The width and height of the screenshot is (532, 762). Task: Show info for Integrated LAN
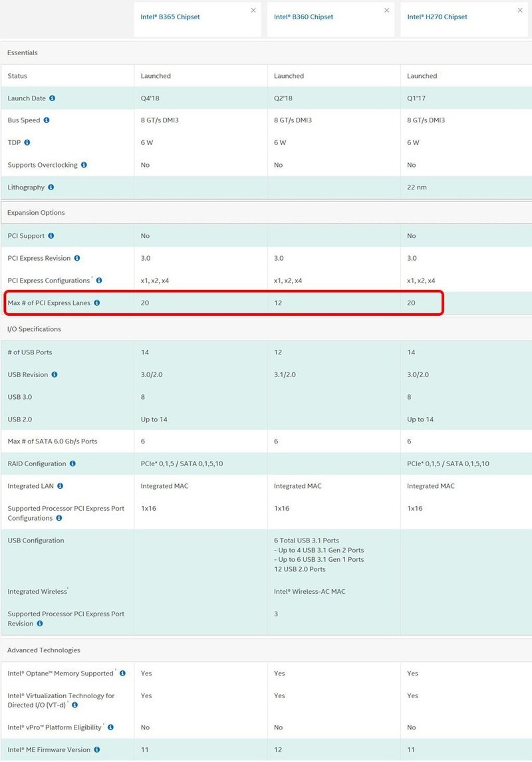tap(61, 486)
